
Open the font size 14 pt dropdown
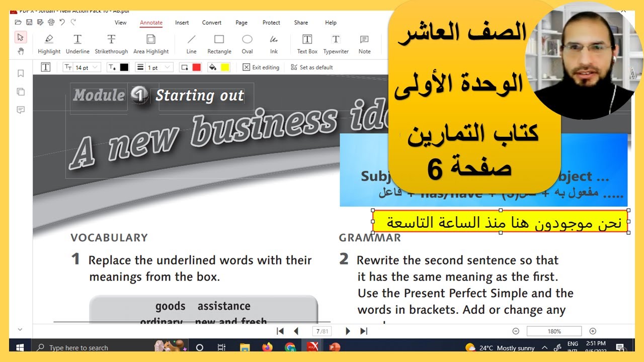point(82,67)
